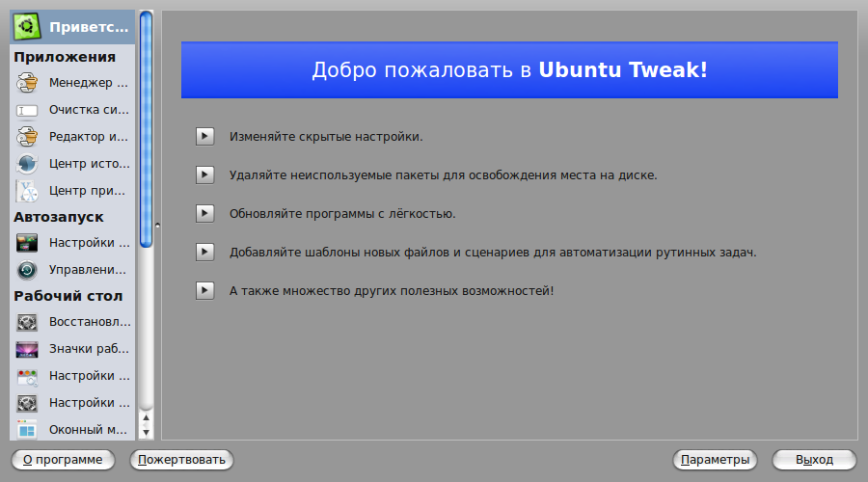Click the text "Изменяйте скрытые настройки."
The width and height of the screenshot is (868, 482).
click(326, 137)
